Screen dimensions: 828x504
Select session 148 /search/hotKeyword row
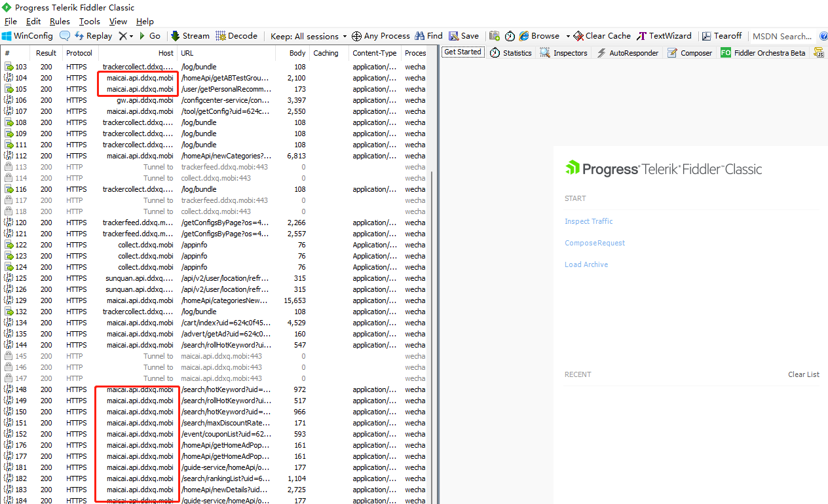click(214, 389)
